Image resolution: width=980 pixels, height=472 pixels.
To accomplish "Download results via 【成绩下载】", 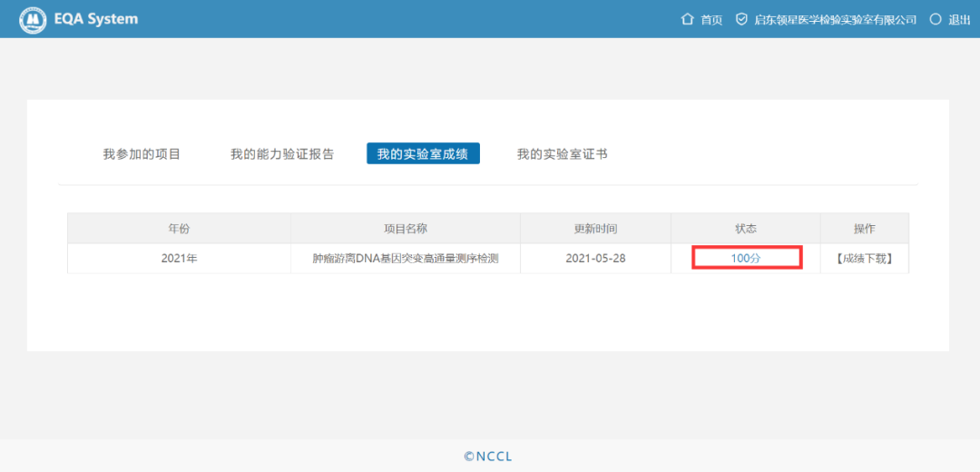I will (864, 258).
